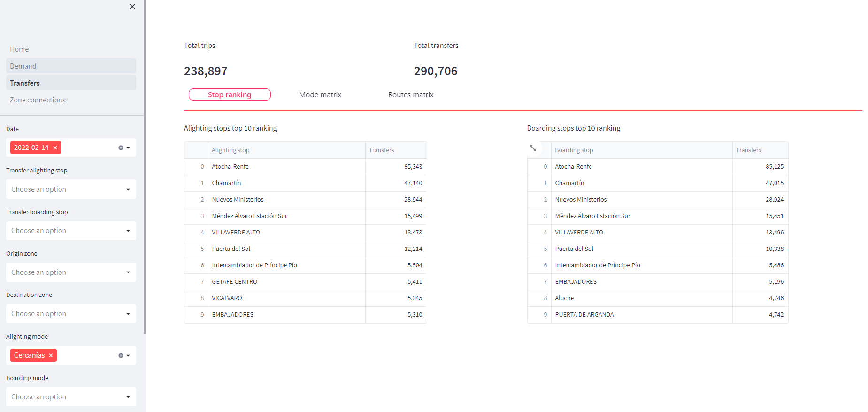Open the Date dropdown arrow

pyautogui.click(x=128, y=148)
